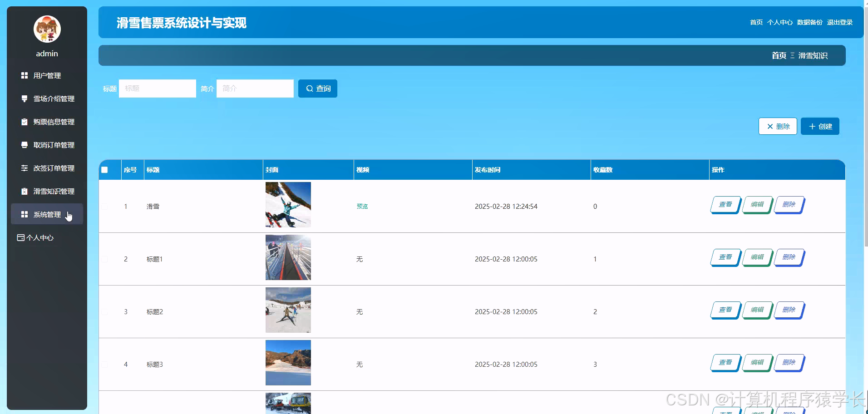Click 删除 for row 标题3
Viewport: 868px width, 414px height.
point(789,363)
